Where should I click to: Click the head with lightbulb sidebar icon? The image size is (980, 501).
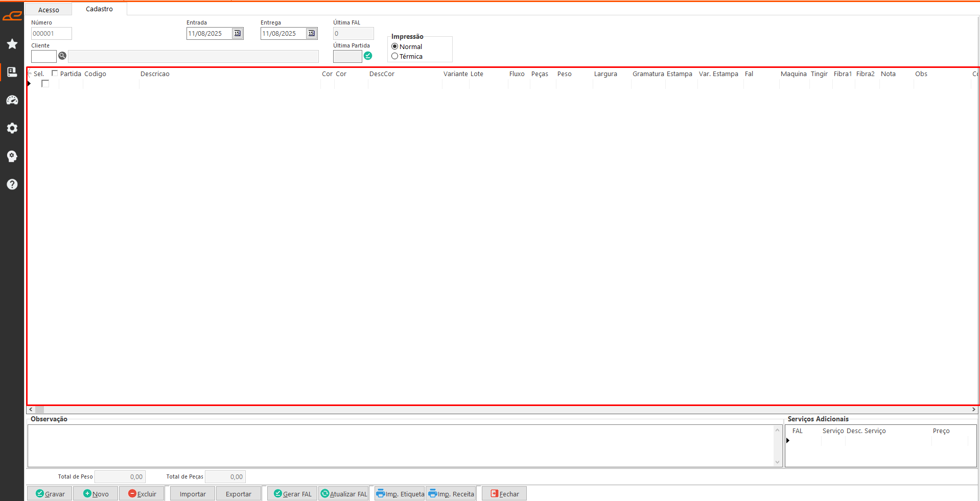tap(12, 156)
